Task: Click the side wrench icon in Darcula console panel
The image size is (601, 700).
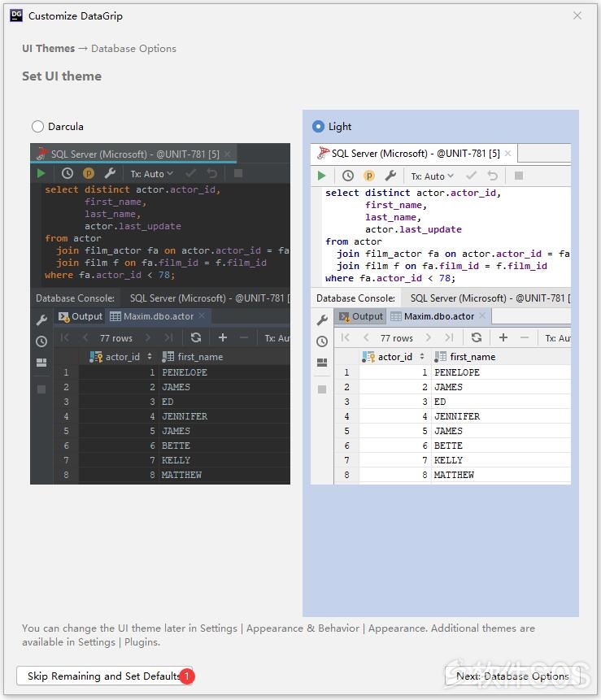Action: coord(41,320)
